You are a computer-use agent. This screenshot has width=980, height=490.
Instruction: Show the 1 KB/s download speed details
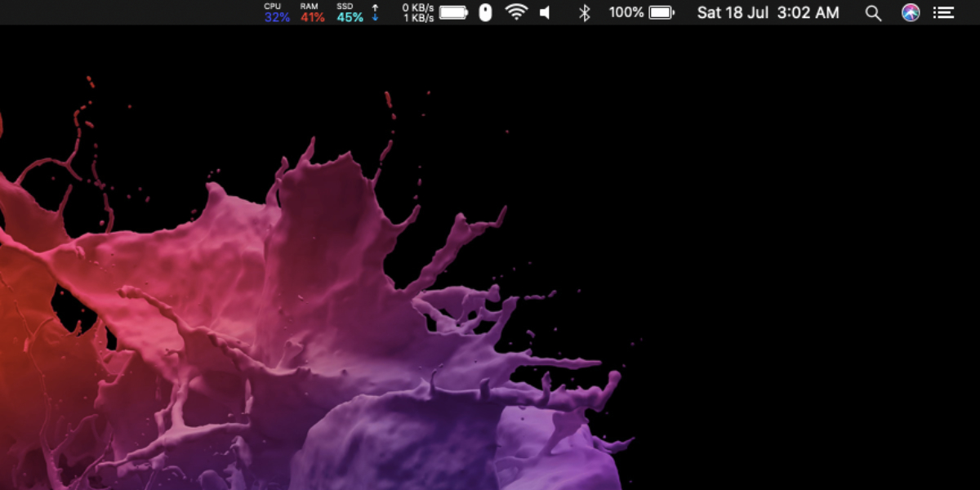418,17
